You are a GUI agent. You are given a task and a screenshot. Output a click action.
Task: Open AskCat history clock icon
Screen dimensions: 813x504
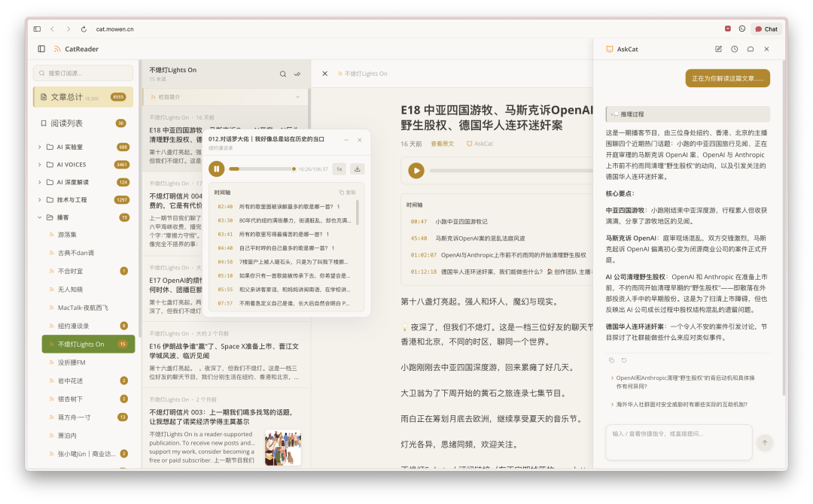734,49
